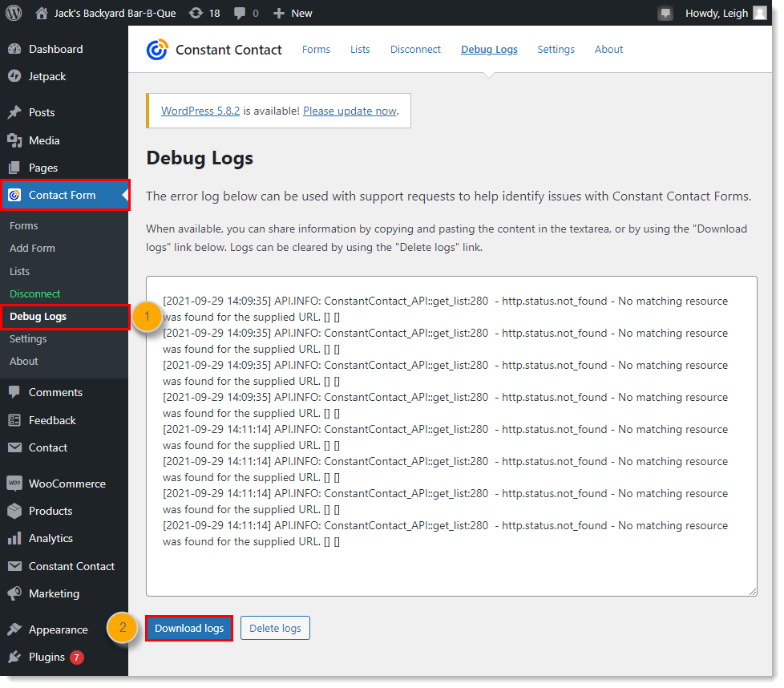Click the Feedback form icon
The image size is (784, 688).
point(14,420)
